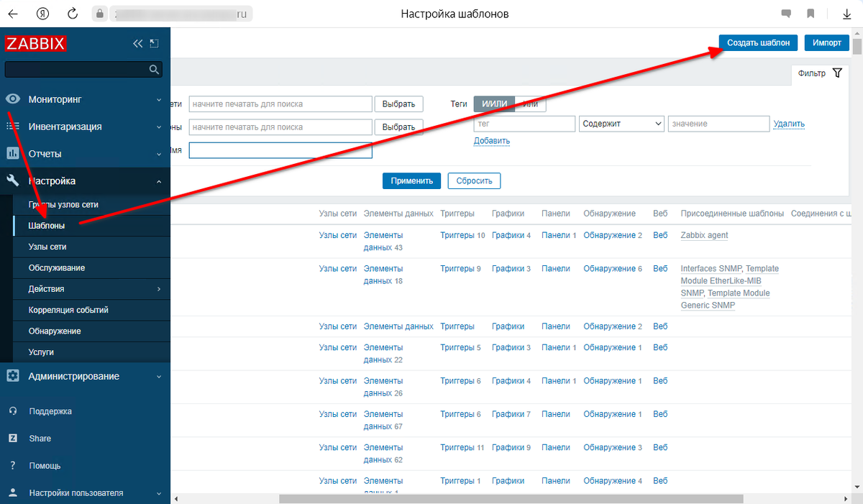Click the Zabbix logo

(x=36, y=43)
